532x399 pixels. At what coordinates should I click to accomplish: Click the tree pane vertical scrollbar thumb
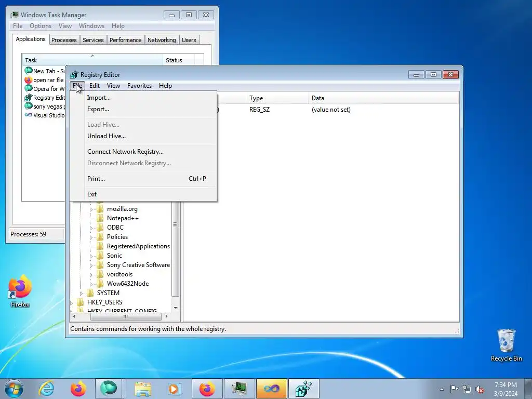(175, 224)
